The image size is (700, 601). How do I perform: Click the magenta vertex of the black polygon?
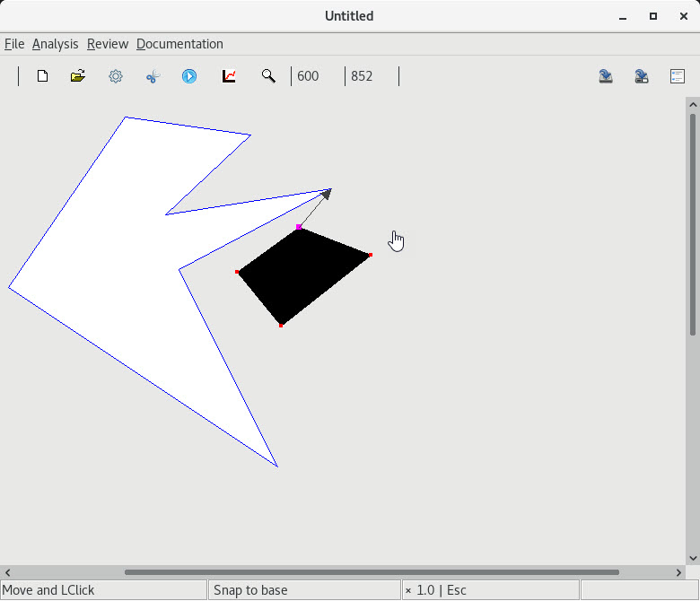click(x=299, y=227)
